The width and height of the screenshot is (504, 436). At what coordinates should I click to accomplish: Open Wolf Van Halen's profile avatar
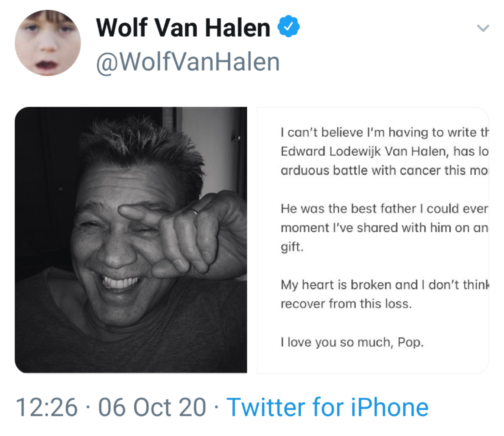click(x=48, y=43)
